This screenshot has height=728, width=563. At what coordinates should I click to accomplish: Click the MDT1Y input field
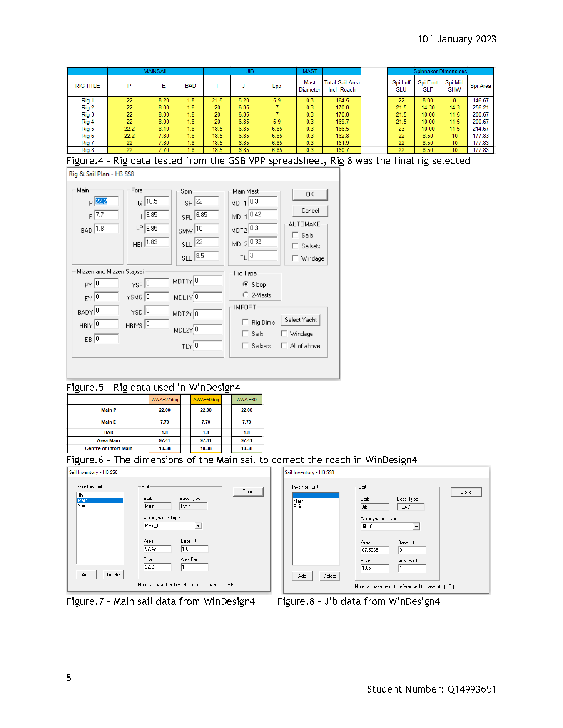click(208, 281)
